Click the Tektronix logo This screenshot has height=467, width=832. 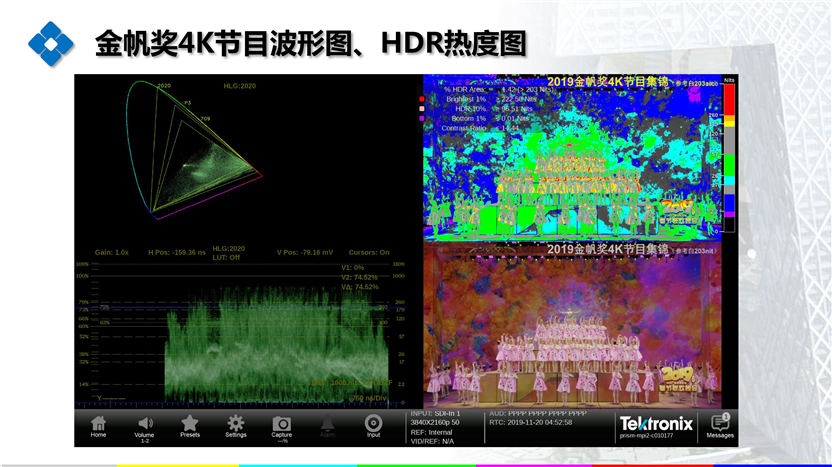(655, 422)
